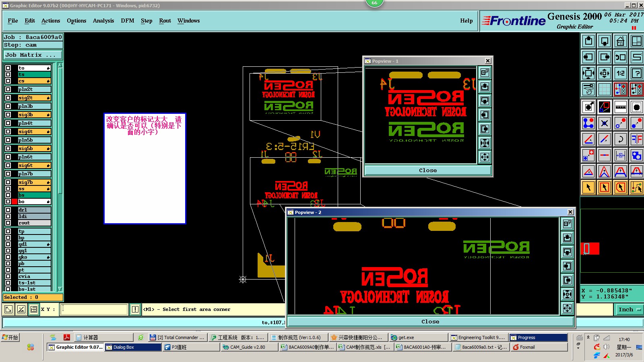The height and width of the screenshot is (362, 644).
Task: Click the mirrored F flip icon
Action: click(637, 139)
